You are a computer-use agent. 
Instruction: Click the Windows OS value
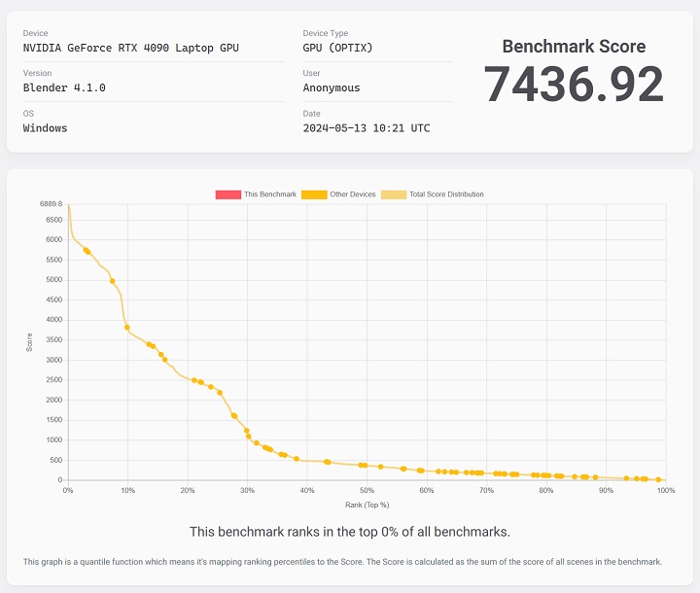(45, 127)
